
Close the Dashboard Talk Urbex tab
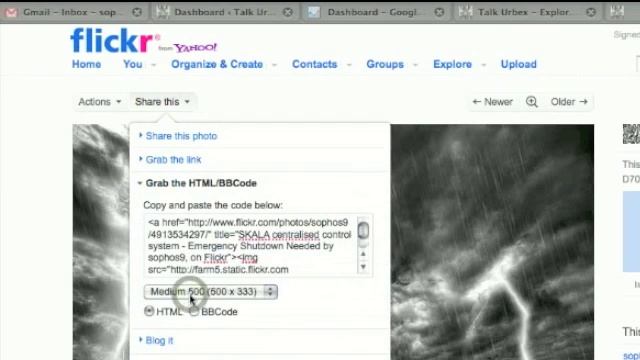[288, 12]
